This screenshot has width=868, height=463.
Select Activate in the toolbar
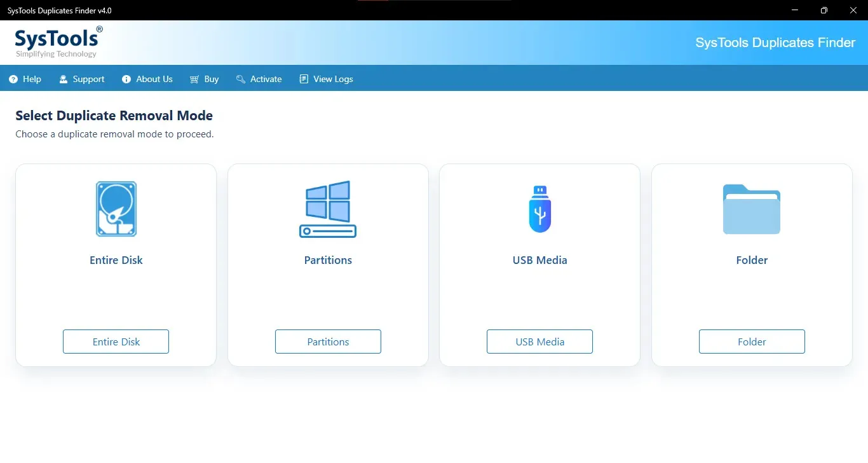259,79
